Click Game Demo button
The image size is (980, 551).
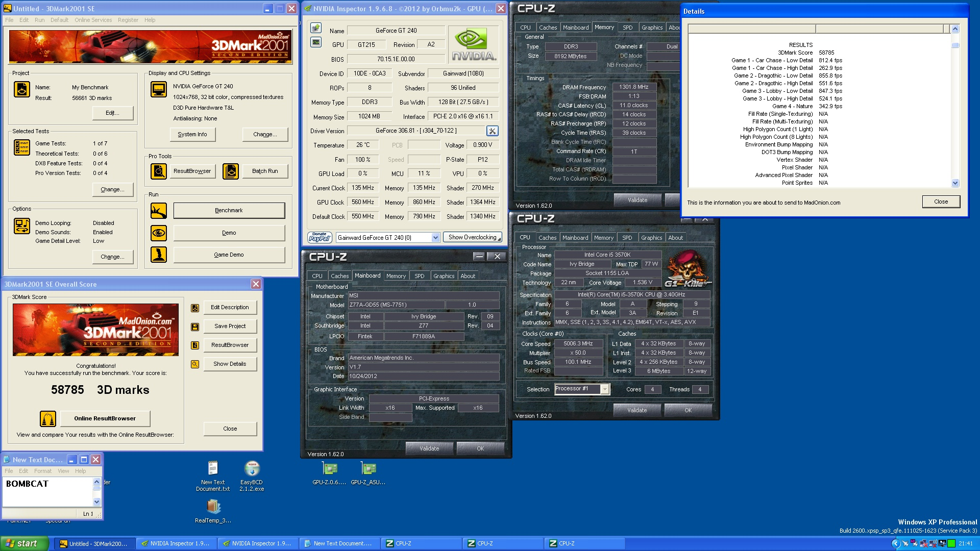point(229,255)
